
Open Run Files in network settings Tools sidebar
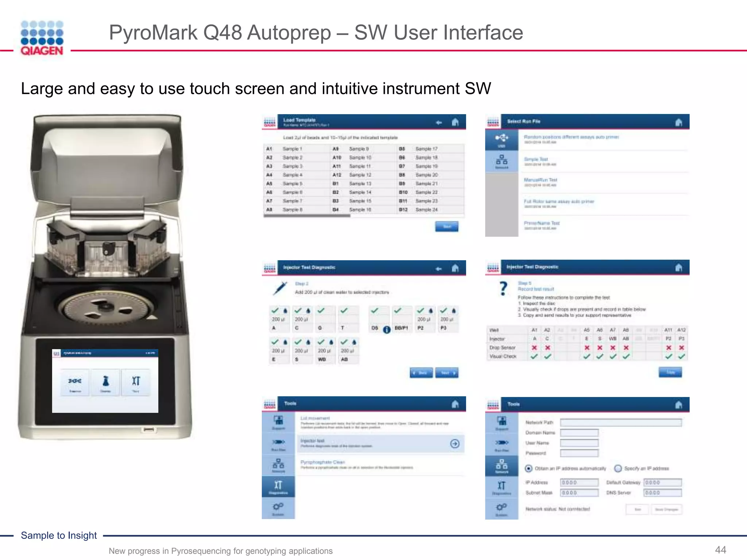click(x=502, y=445)
